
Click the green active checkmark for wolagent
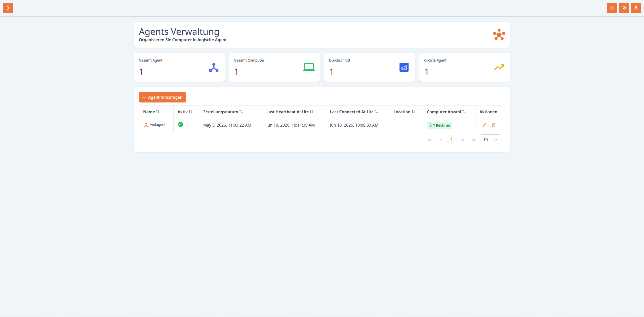[x=181, y=124]
